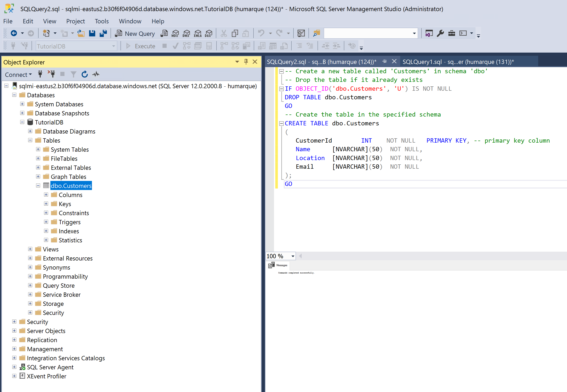Expand the Database Snapshots node
The image size is (567, 392).
pyautogui.click(x=22, y=113)
